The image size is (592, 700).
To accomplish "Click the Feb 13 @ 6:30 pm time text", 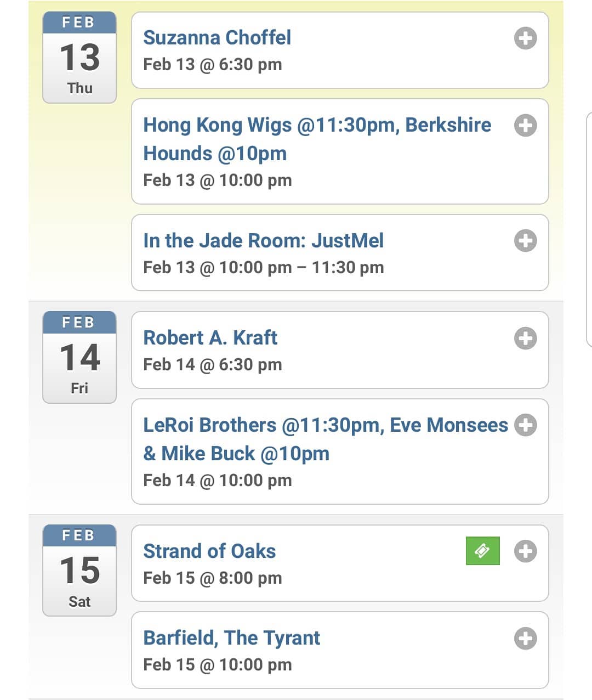I will [213, 65].
